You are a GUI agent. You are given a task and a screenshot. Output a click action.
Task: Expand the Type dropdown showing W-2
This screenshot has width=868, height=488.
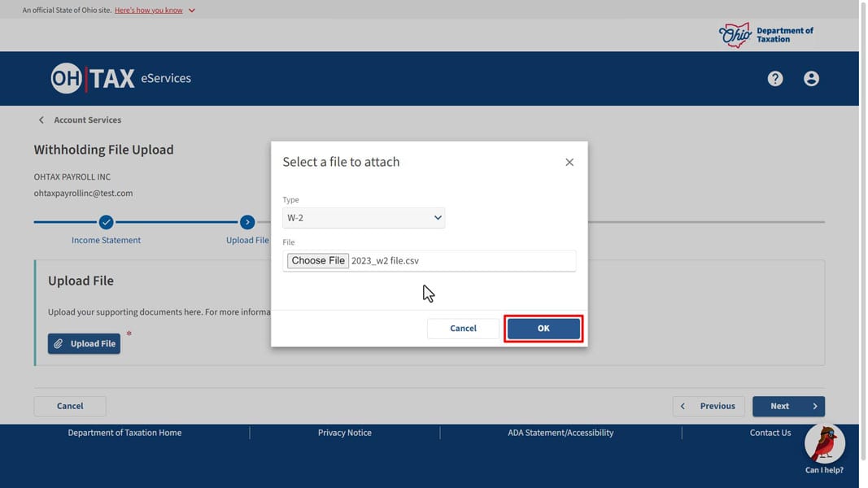coord(364,218)
